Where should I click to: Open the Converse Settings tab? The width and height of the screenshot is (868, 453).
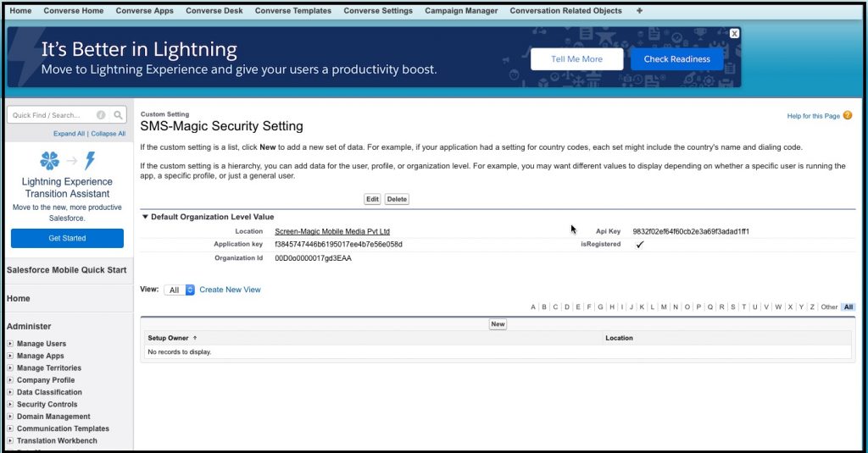[378, 10]
